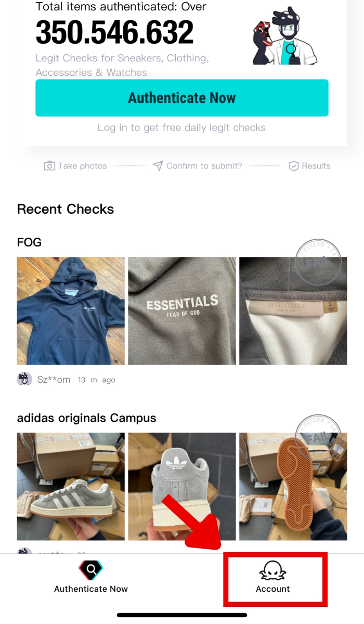The width and height of the screenshot is (364, 624).
Task: Open the Essentials neck label photo
Action: click(293, 311)
